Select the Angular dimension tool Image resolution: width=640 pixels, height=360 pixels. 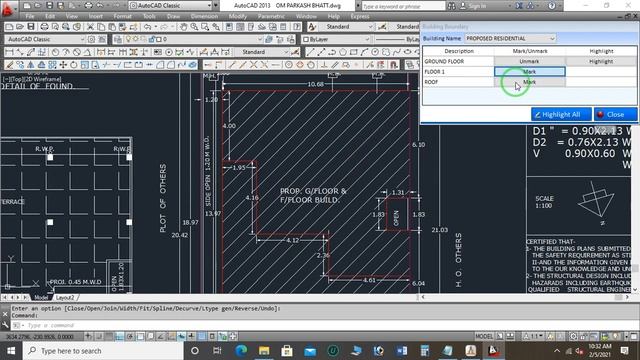(87, 52)
